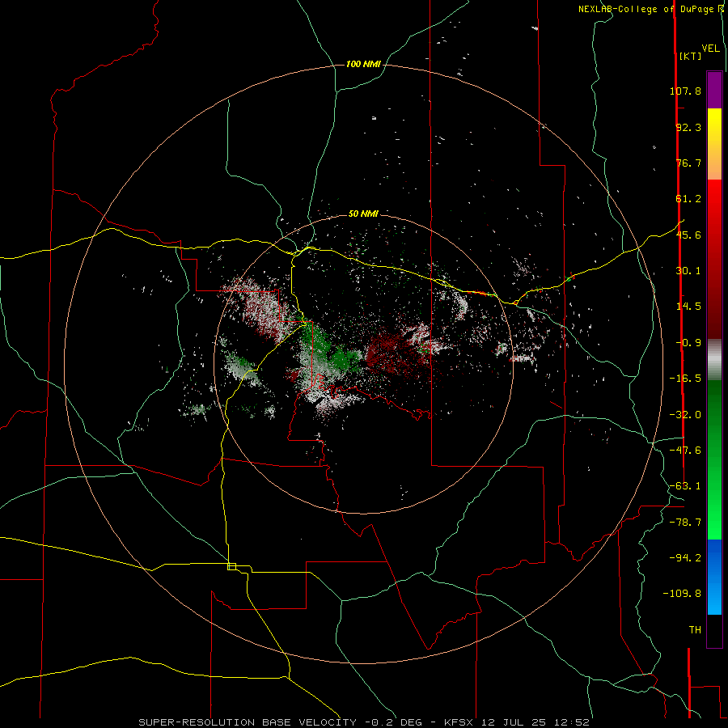This screenshot has height=728, width=728.
Task: Click the 76.7 legend value
Action: [x=688, y=163]
